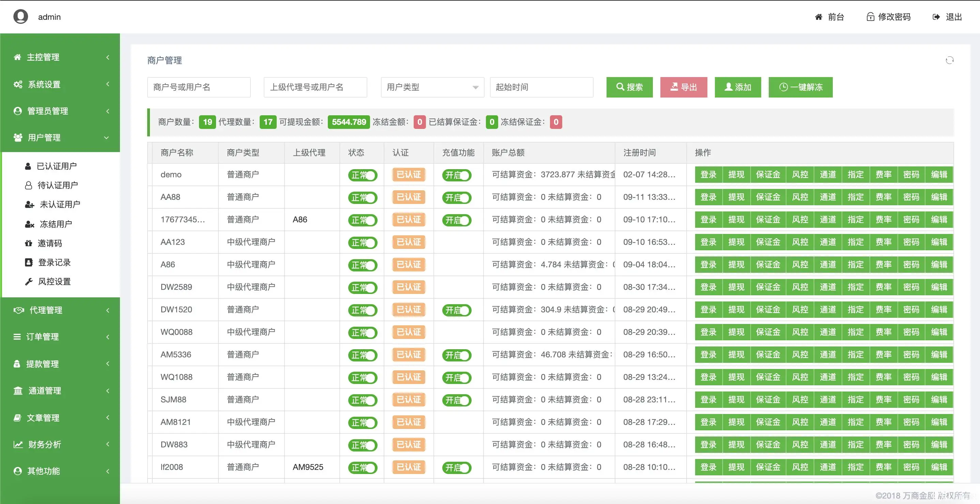Click the house icon of 主控管理
Screen dimensions: 980x504
17,57
